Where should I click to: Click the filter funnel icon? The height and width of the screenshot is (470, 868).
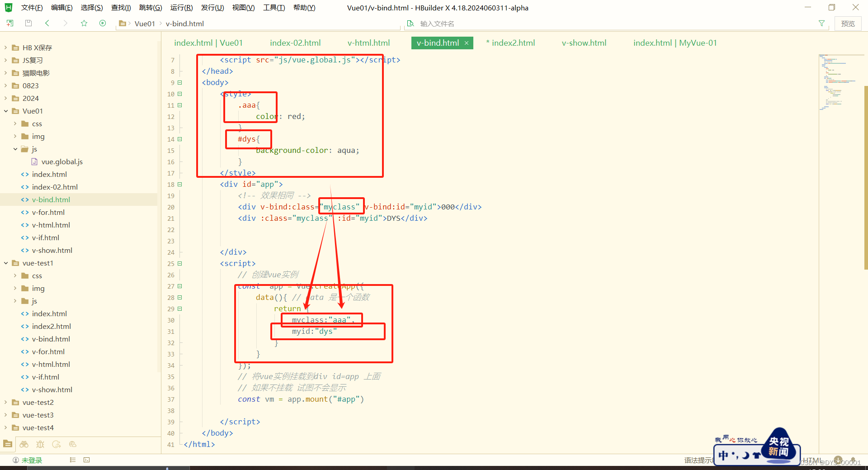(821, 23)
